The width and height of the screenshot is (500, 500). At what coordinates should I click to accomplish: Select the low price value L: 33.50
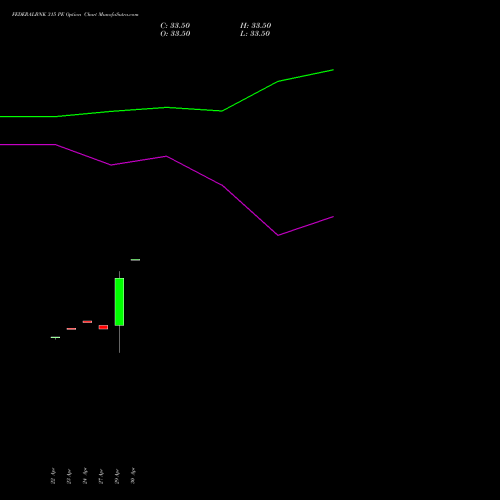[255, 33]
